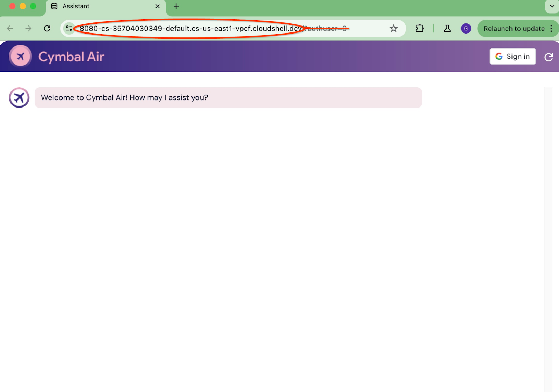
Task: Reset the chat with the header refresh icon
Action: (548, 57)
